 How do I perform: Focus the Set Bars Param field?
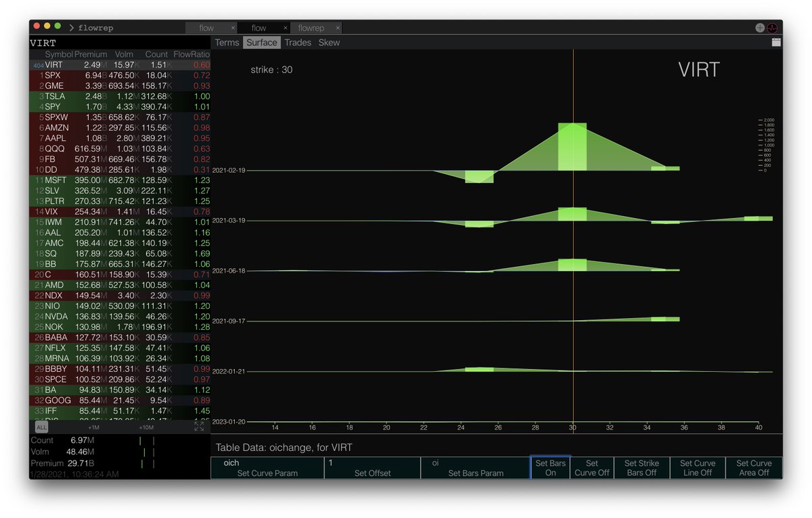coord(475,468)
